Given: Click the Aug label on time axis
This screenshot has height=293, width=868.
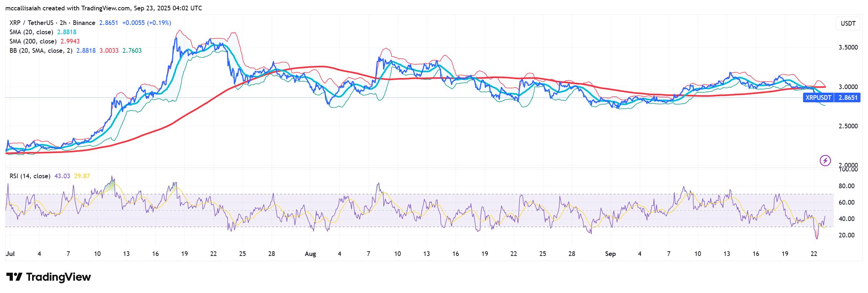Looking at the screenshot, I should pyautogui.click(x=310, y=254).
